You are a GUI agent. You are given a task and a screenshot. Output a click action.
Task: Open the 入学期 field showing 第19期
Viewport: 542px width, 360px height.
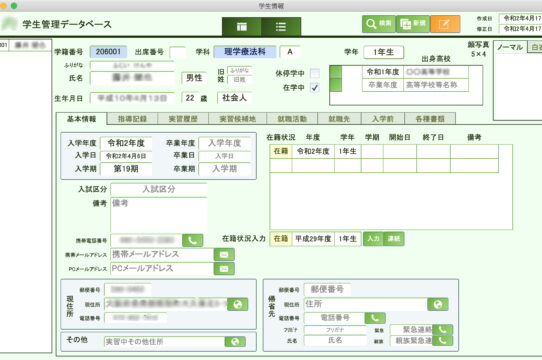tap(126, 169)
